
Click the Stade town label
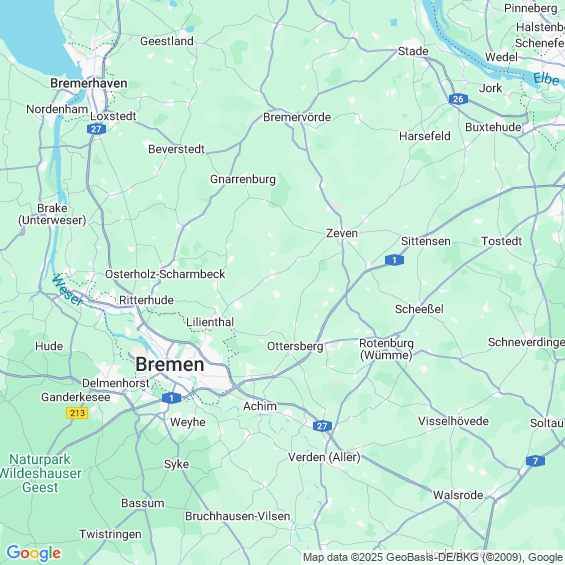pyautogui.click(x=413, y=51)
